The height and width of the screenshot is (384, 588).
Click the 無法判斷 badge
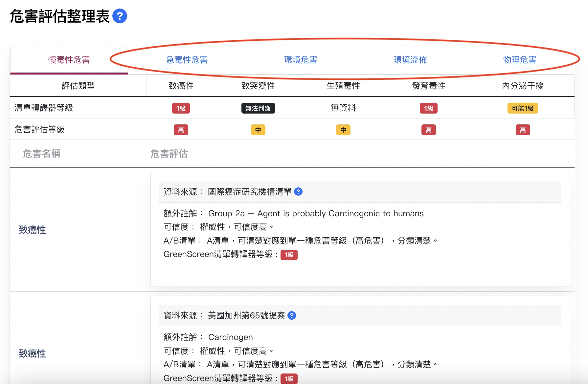coord(258,108)
